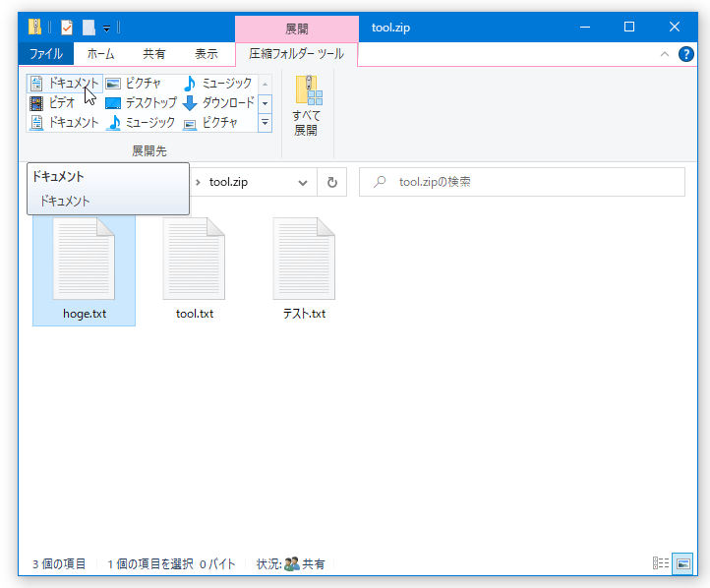The image size is (710, 588).
Task: Collapse the ribbon with the chevron
Action: (x=664, y=54)
